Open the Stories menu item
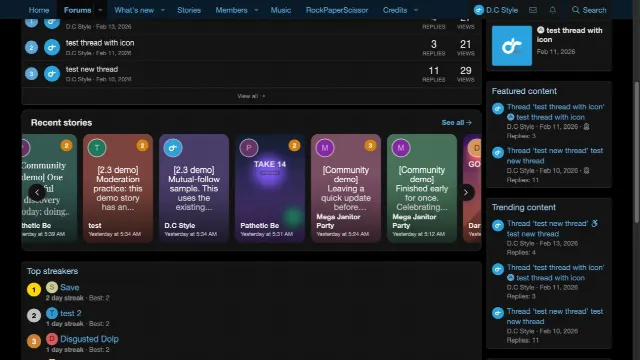Image resolution: width=640 pixels, height=360 pixels. tap(189, 10)
